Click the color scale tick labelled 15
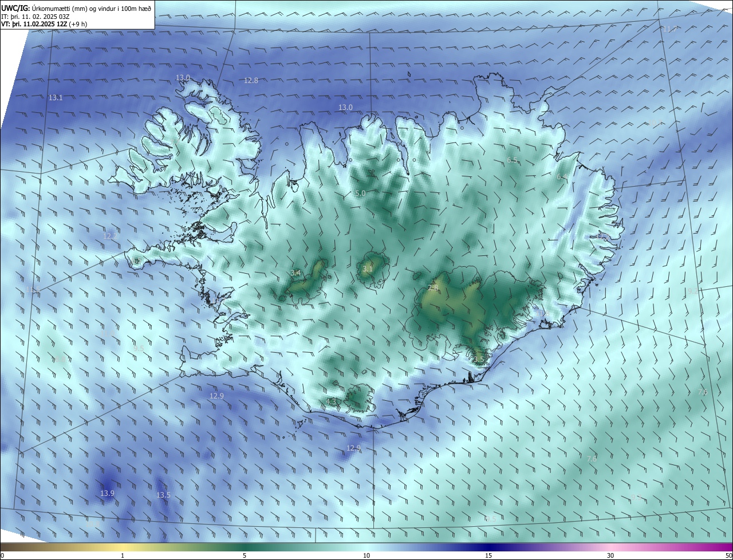Screen dimensions: 733x560 pos(488,555)
